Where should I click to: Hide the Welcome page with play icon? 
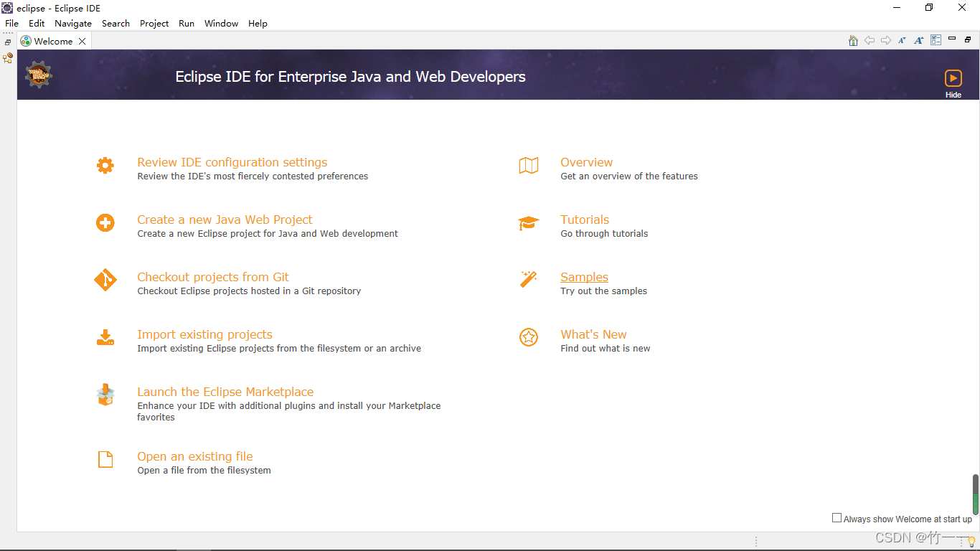[953, 78]
